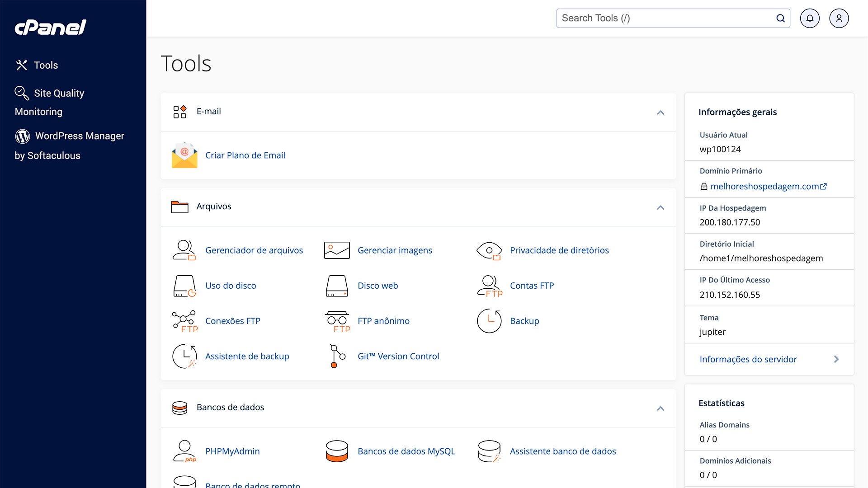The height and width of the screenshot is (488, 868).
Task: Collapse the E-mail section
Action: click(660, 113)
